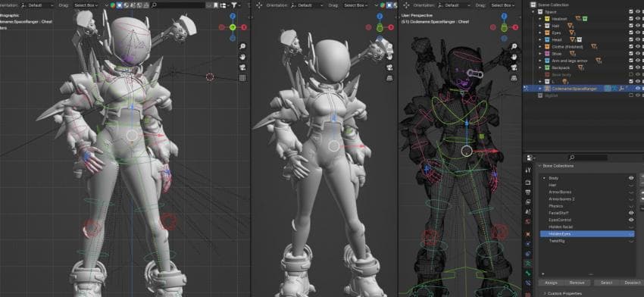Hide the Head collection with its eye icon

638,39
